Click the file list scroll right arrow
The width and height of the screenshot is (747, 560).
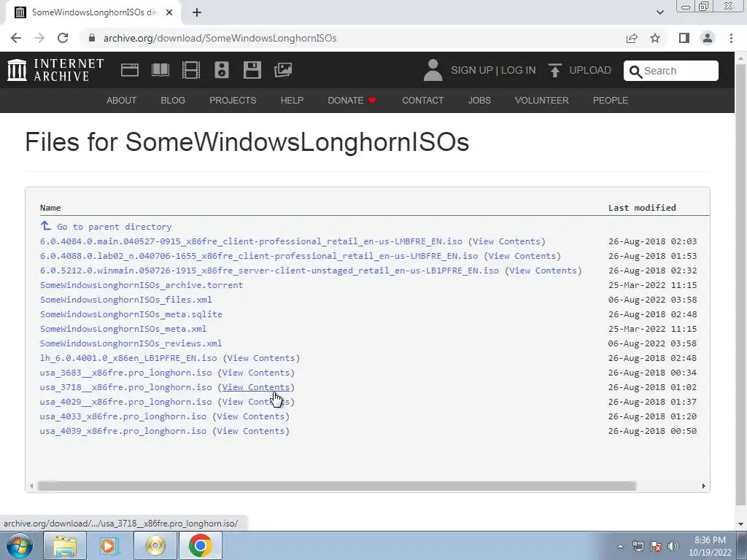point(704,486)
